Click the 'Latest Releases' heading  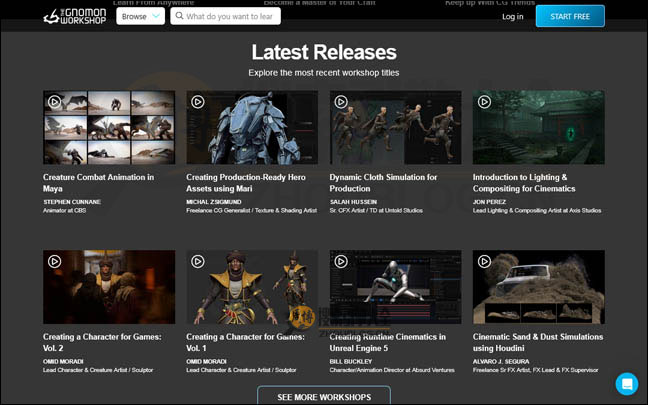(x=324, y=52)
